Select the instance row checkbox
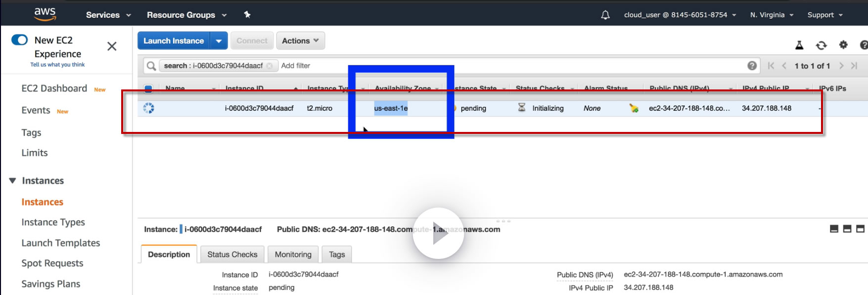This screenshot has width=868, height=295. click(x=148, y=108)
